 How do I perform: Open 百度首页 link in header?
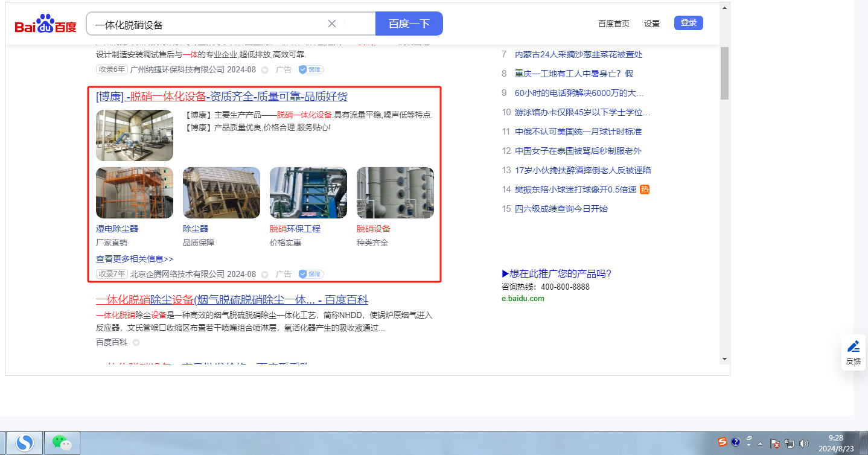coord(614,24)
